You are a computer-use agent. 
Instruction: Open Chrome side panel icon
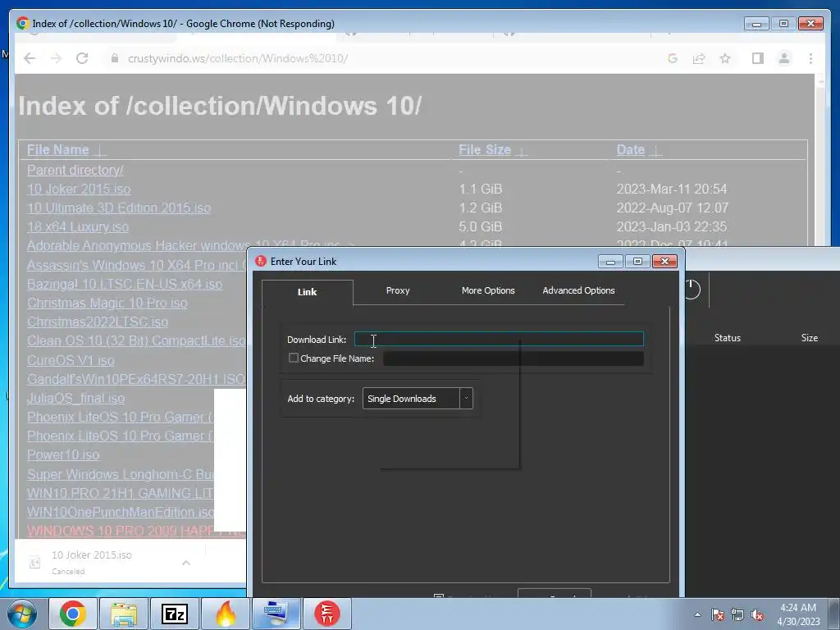coord(757,58)
